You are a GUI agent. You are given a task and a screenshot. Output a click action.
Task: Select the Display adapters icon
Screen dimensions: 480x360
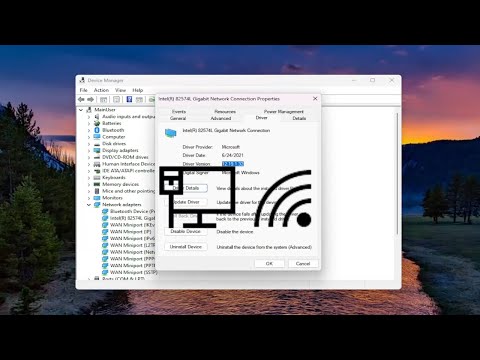tap(97, 150)
